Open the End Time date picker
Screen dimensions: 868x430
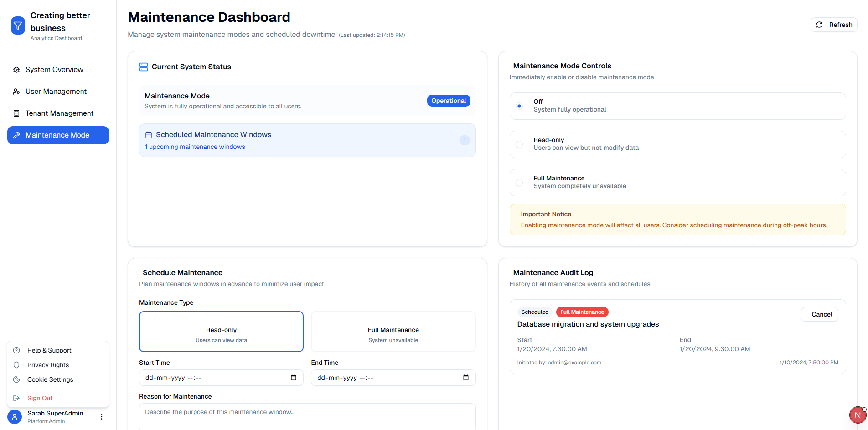point(466,378)
